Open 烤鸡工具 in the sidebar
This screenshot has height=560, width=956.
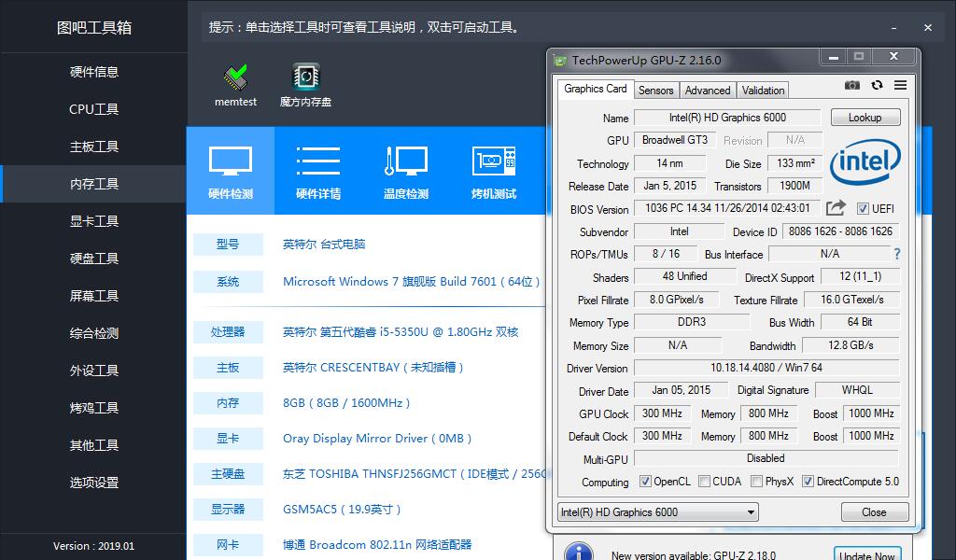point(94,408)
